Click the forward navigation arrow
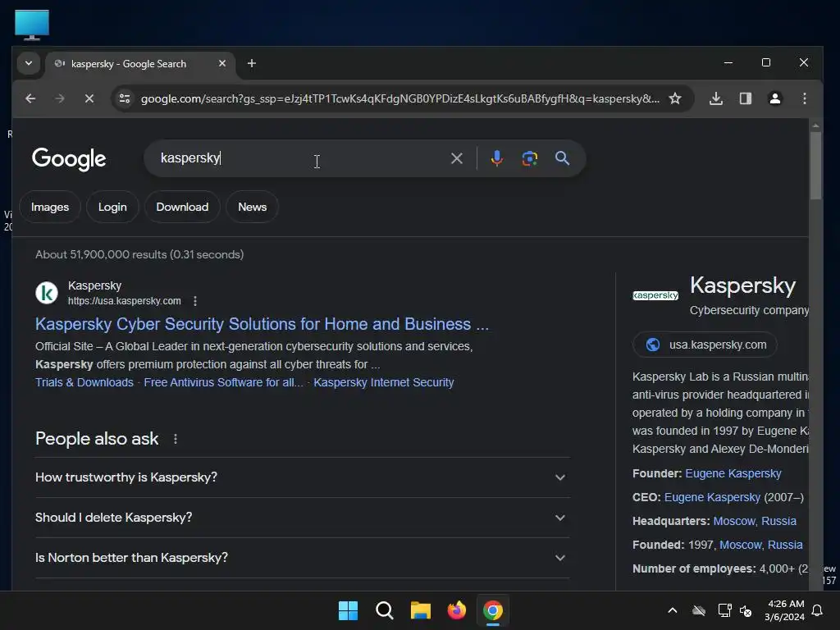This screenshot has width=840, height=630. pos(60,98)
